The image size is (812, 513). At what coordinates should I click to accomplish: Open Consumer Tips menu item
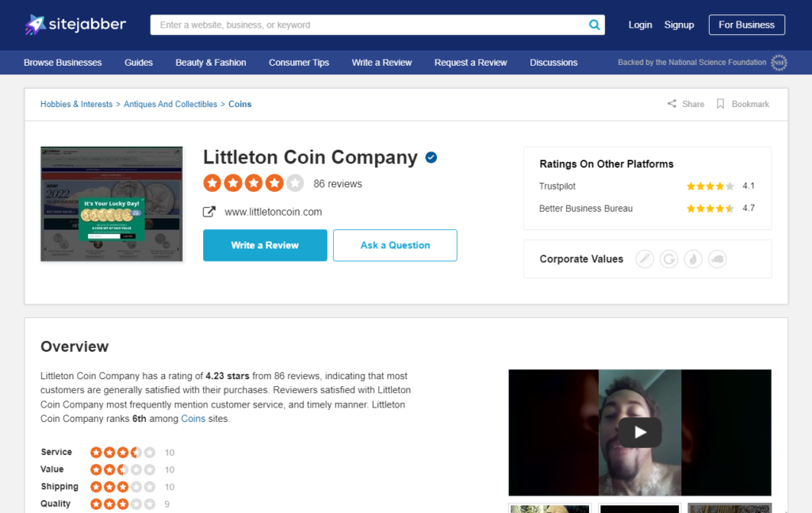click(299, 63)
